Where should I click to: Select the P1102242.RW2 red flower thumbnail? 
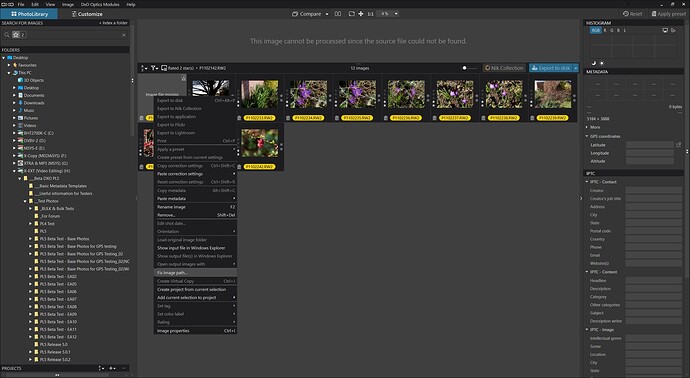(x=260, y=143)
